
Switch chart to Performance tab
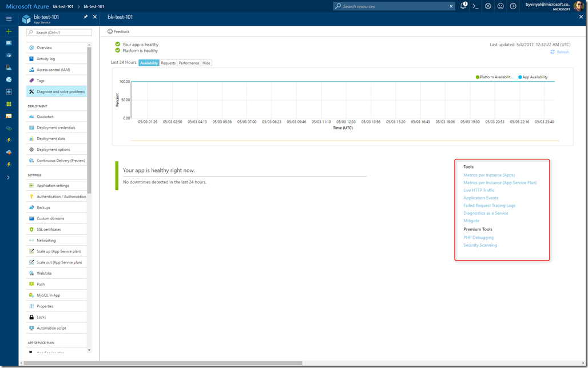click(189, 63)
